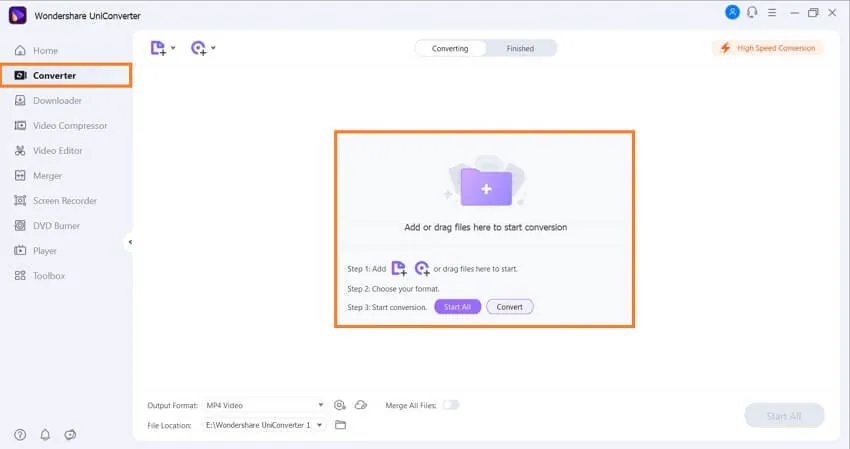Select Converter in the sidebar
Image resolution: width=850 pixels, height=449 pixels.
[x=66, y=75]
